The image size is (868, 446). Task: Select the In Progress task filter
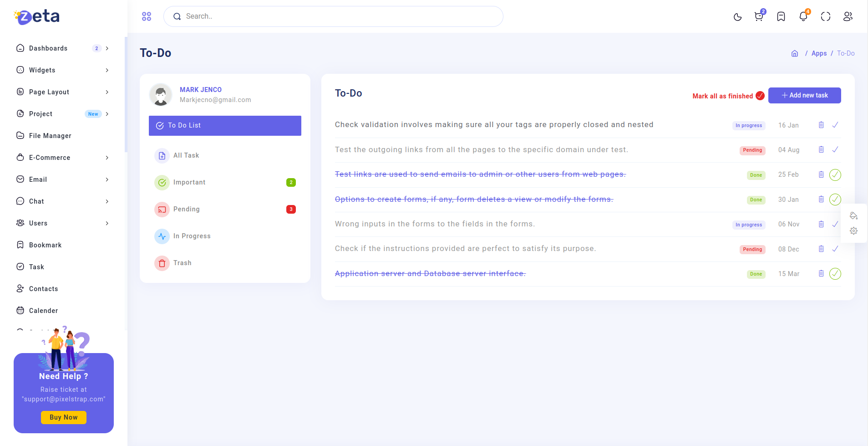192,236
